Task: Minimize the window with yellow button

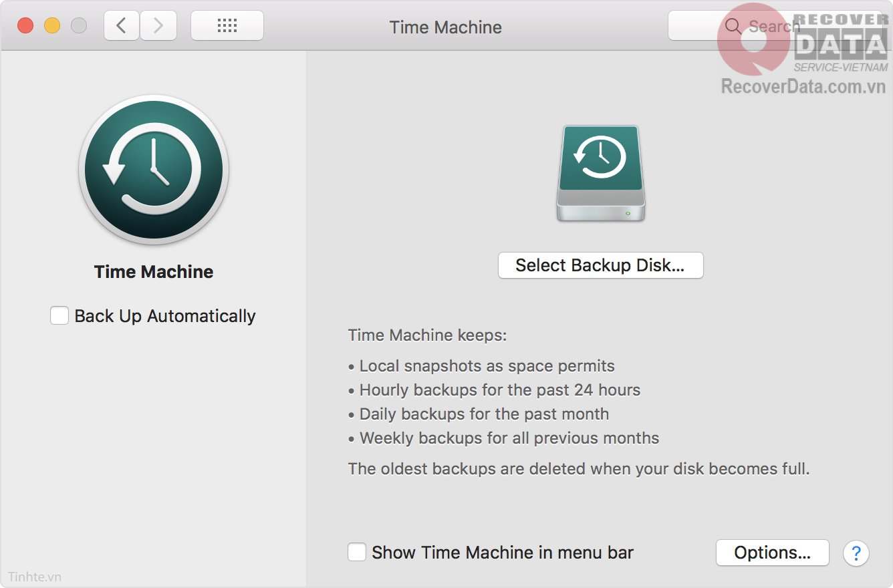Action: click(52, 26)
